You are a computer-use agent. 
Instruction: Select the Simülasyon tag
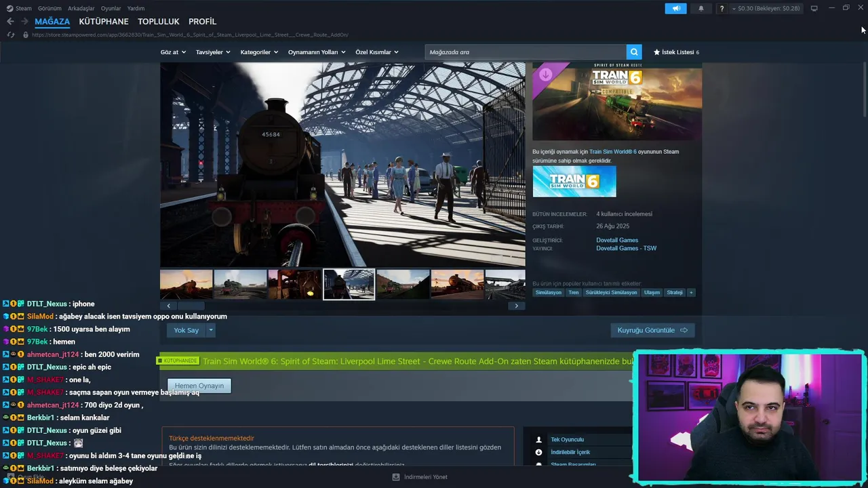(549, 293)
